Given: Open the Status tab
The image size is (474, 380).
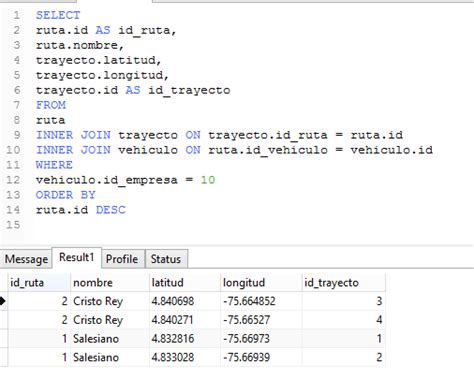Looking at the screenshot, I should click(166, 259).
